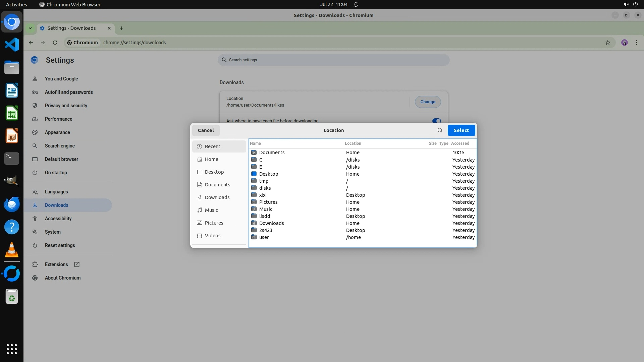The width and height of the screenshot is (644, 362).
Task: Click the Search settings input field
Action: coord(333,60)
